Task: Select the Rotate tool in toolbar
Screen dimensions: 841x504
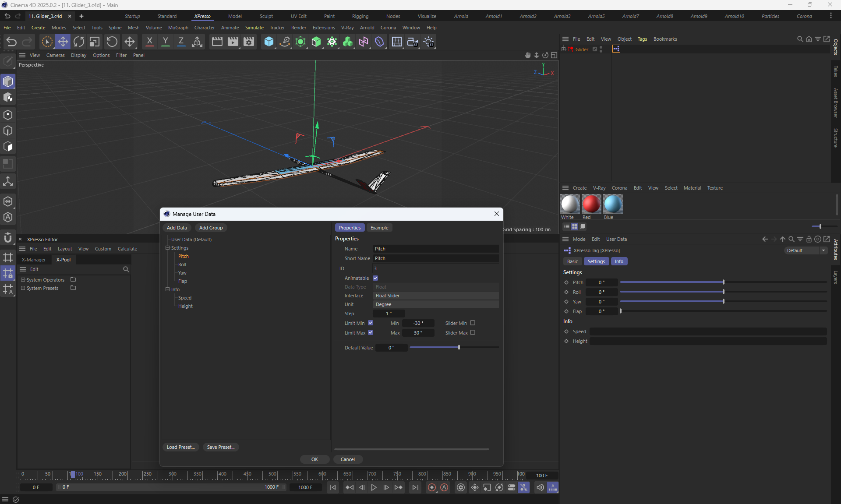Action: [79, 42]
